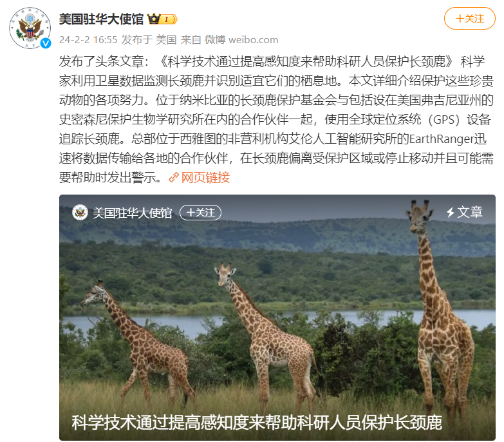Click the article title 科学技术通过提高感知度 overlay text

pos(257,423)
